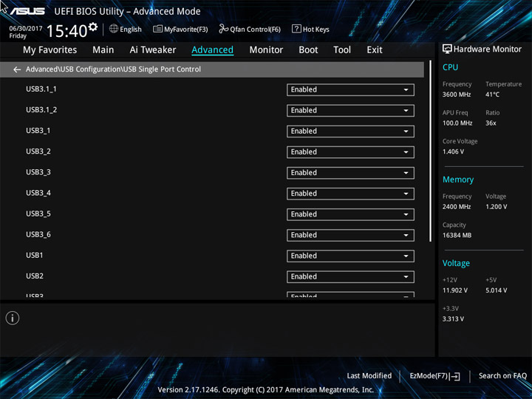532x399 pixels.
Task: Show the Hot Keys list
Action: 310,29
